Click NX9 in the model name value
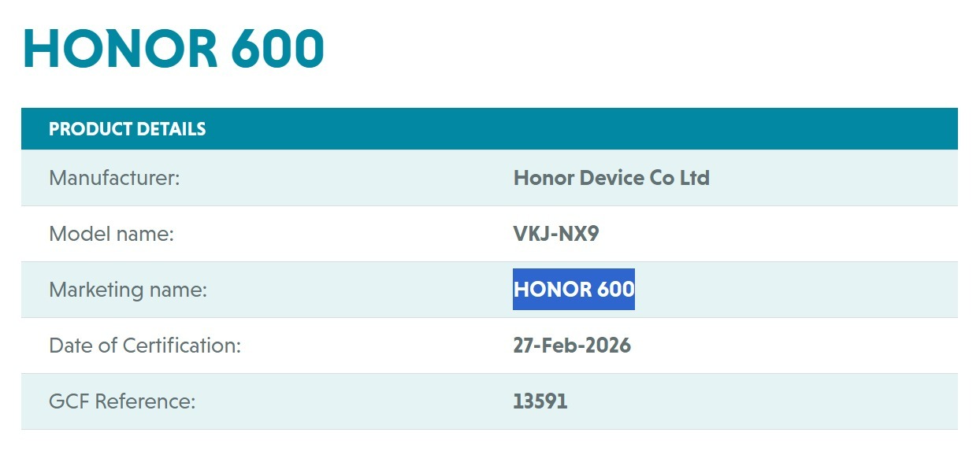 point(579,234)
